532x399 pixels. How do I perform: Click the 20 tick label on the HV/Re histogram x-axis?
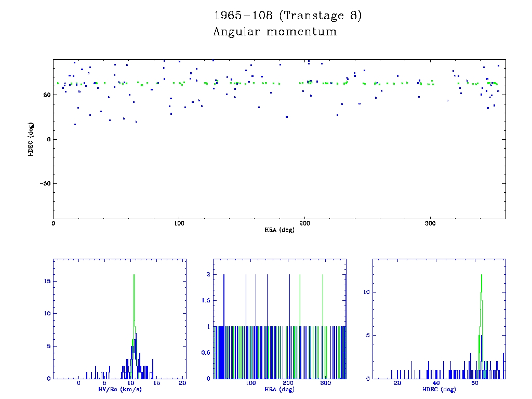pyautogui.click(x=182, y=383)
